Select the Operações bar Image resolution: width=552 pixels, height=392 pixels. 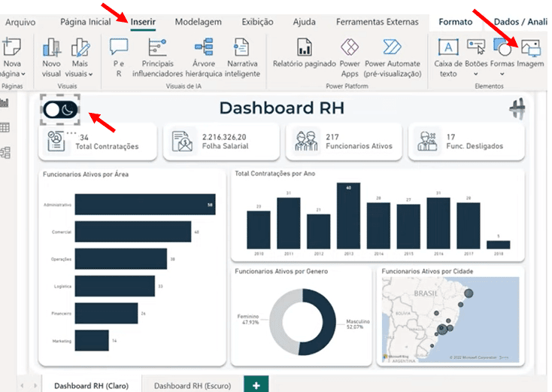coord(121,259)
